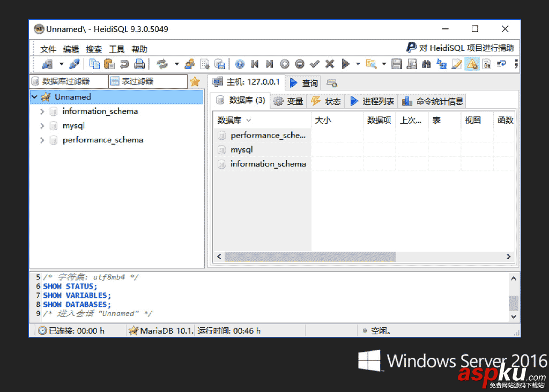The image size is (549, 392).
Task: Click the find and replace icon
Action: [x=442, y=64]
